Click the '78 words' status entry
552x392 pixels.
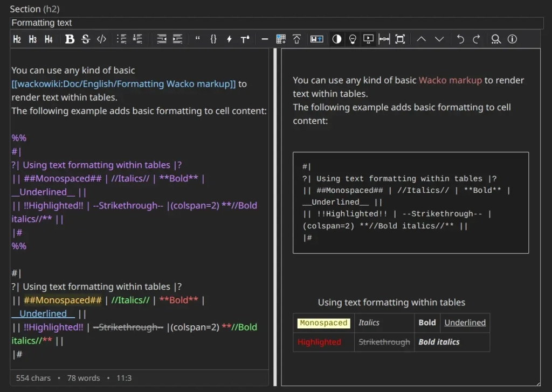coord(84,378)
